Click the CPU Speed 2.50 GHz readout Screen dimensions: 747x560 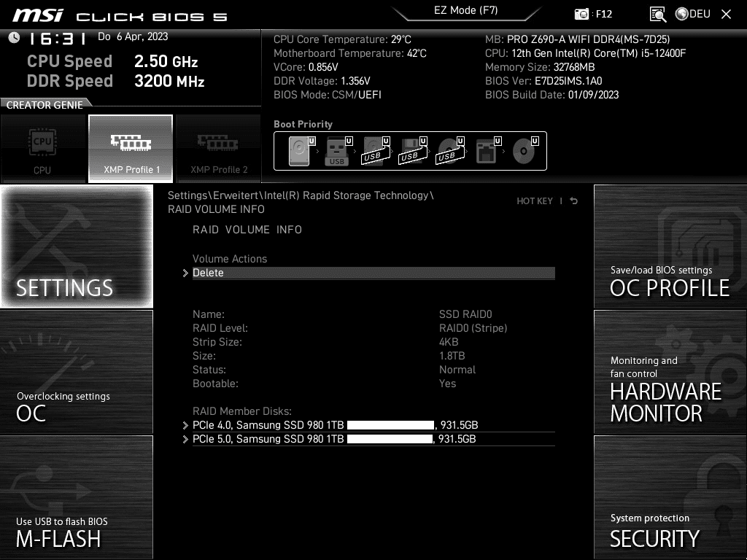pos(112,61)
